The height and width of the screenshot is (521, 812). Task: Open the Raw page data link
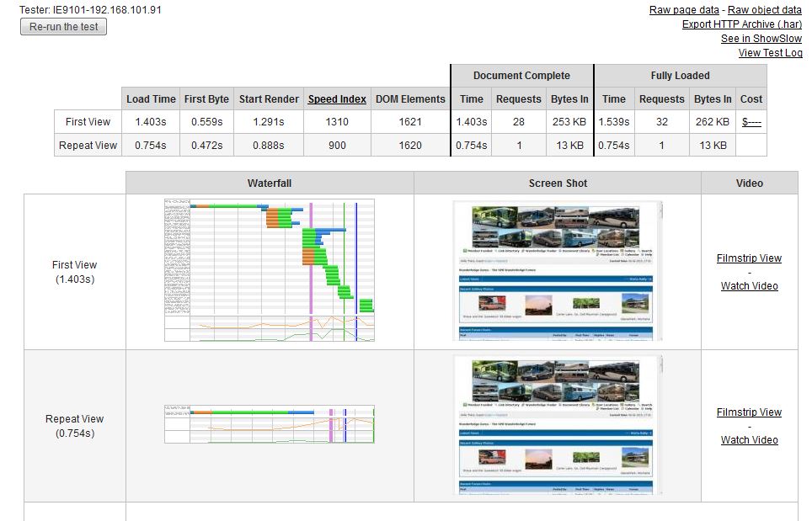684,10
